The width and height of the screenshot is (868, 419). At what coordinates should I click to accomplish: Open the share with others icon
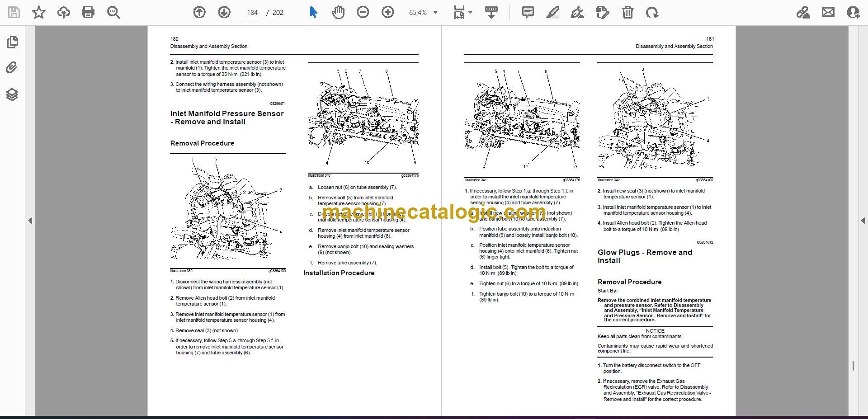click(853, 12)
